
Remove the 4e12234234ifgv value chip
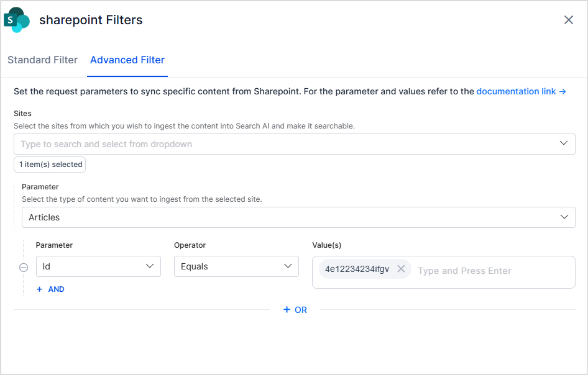point(401,269)
